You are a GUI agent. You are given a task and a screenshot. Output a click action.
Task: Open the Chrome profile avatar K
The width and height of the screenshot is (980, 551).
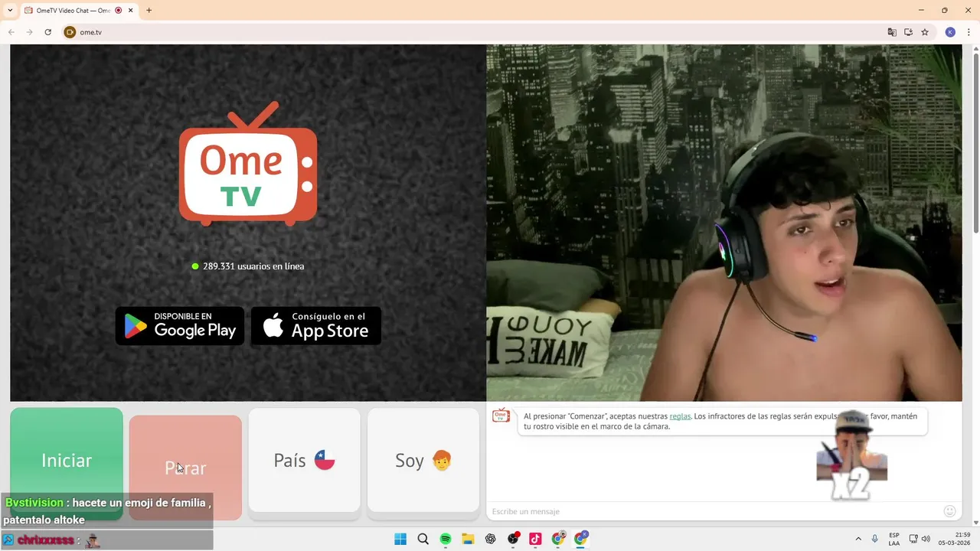click(x=950, y=32)
